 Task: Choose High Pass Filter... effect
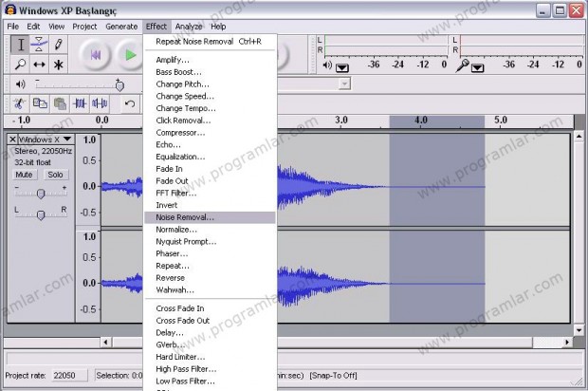[210, 369]
